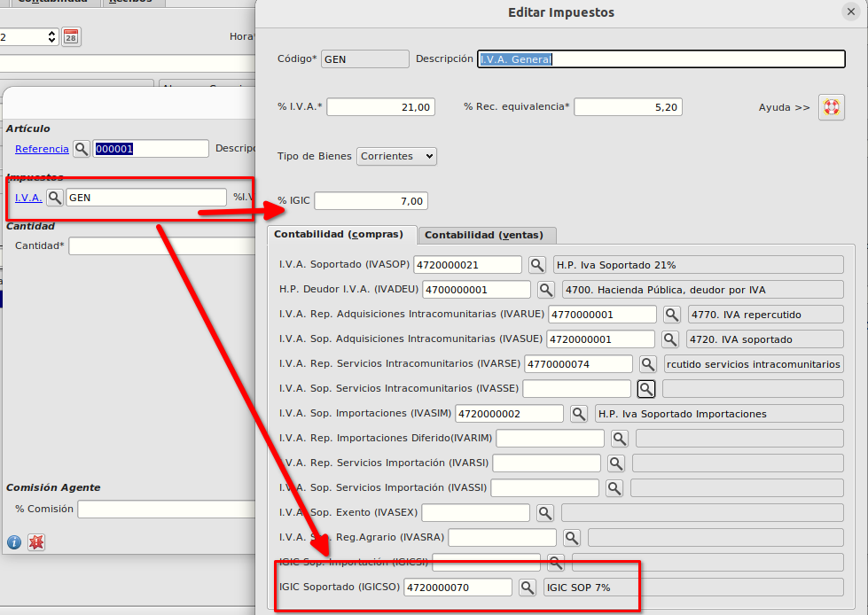Viewport: 868px width, 615px height.
Task: Follow the Referencia link
Action: (42, 149)
